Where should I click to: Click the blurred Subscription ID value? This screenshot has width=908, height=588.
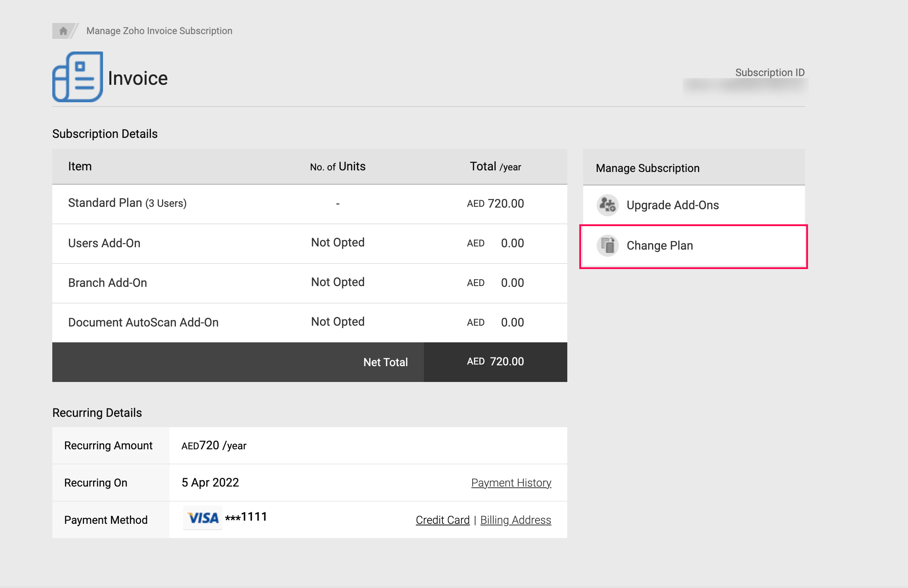pyautogui.click(x=745, y=86)
